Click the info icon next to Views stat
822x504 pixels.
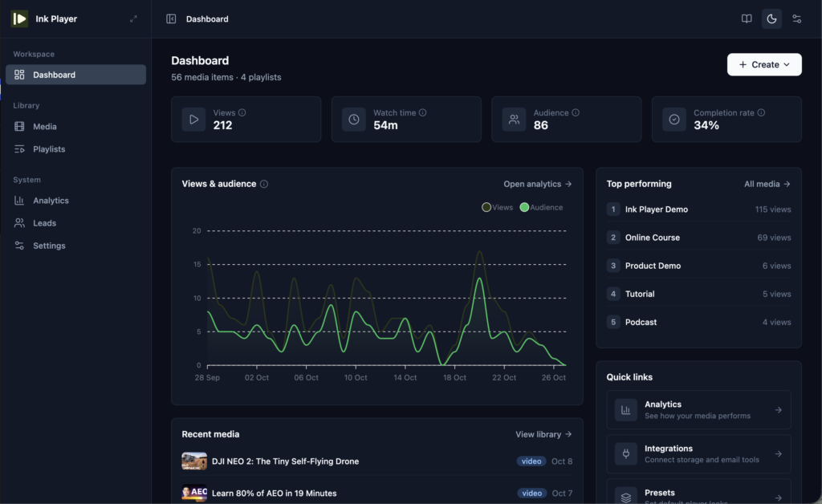click(x=242, y=112)
